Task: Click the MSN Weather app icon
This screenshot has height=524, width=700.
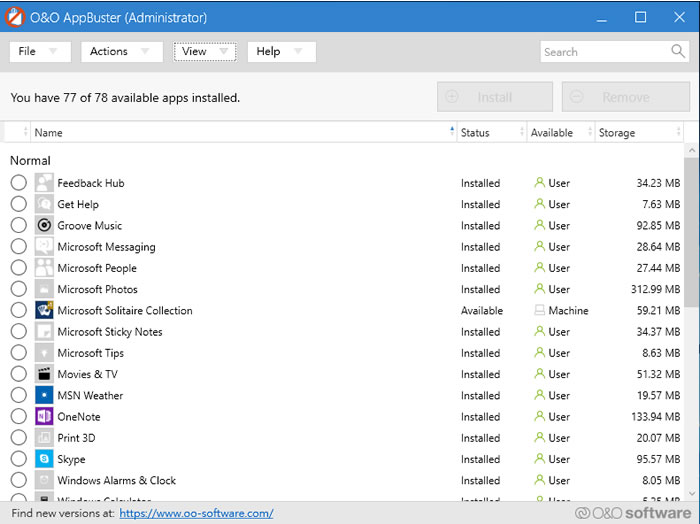Action: click(x=44, y=395)
